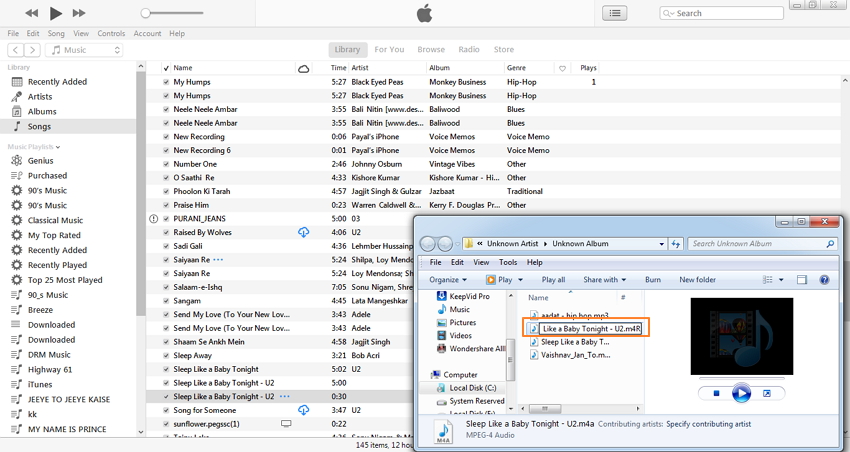Open Genius playlist in the sidebar

point(41,160)
